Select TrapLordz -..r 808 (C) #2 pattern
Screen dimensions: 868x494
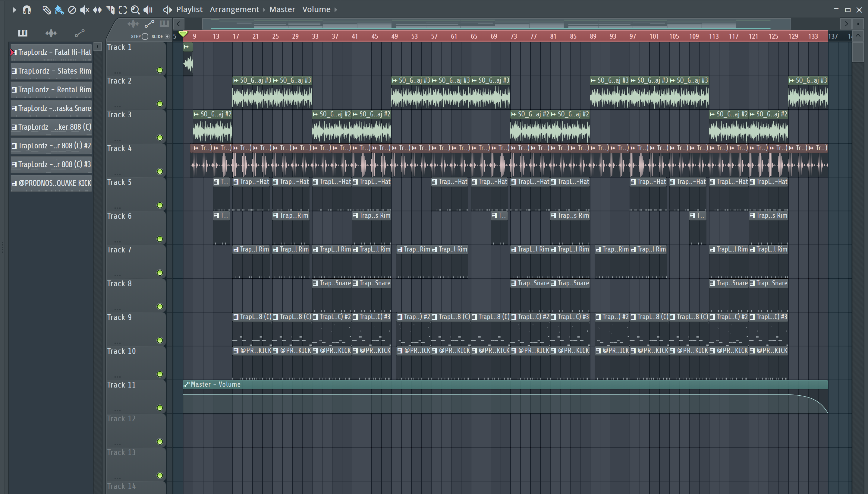coord(51,146)
